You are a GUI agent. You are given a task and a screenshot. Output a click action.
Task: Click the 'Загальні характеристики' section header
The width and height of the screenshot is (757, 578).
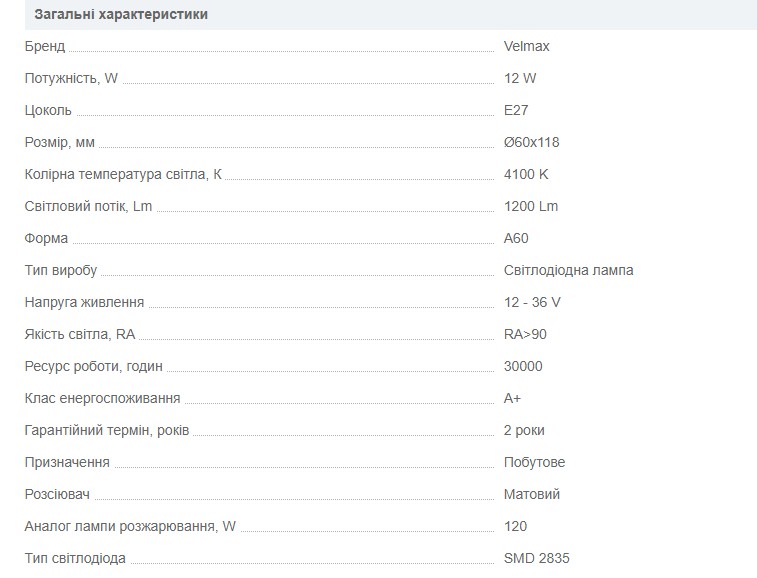[121, 15]
